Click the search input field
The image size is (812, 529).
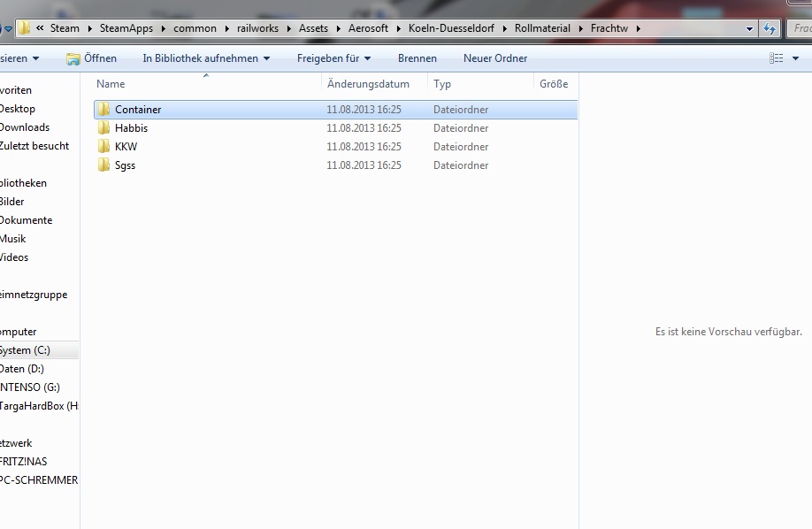800,28
